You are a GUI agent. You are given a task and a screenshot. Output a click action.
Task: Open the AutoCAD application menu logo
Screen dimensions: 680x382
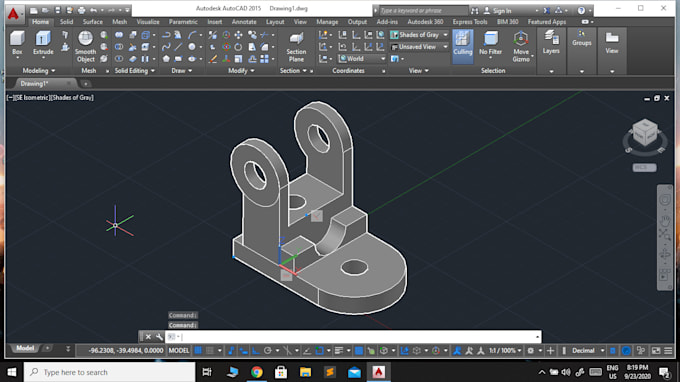pyautogui.click(x=13, y=13)
